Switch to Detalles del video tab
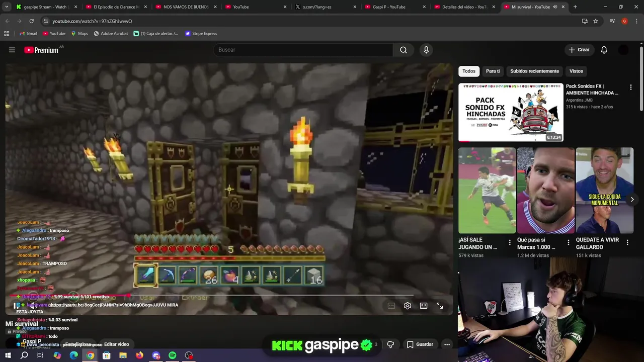Image resolution: width=644 pixels, height=362 pixels. coord(465,7)
